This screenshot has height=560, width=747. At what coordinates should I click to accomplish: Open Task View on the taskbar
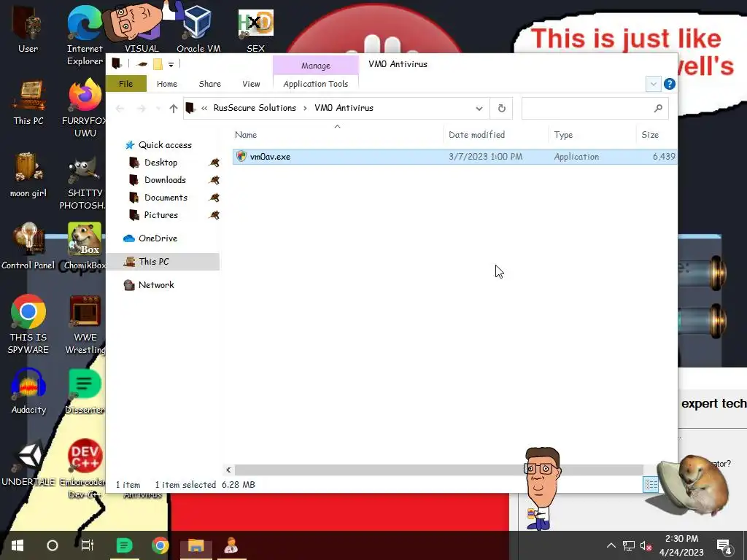coord(88,545)
